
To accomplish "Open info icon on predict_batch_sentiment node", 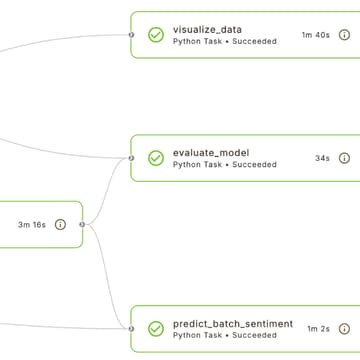I will click(345, 329).
